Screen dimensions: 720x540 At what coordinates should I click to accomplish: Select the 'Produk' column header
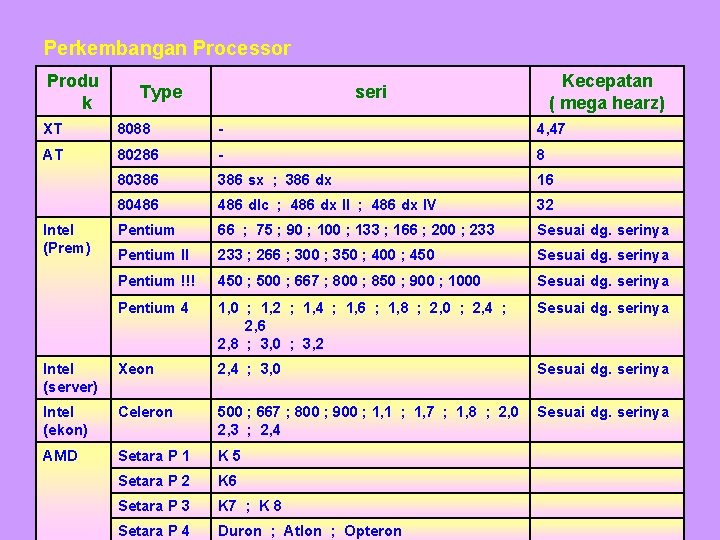(73, 91)
